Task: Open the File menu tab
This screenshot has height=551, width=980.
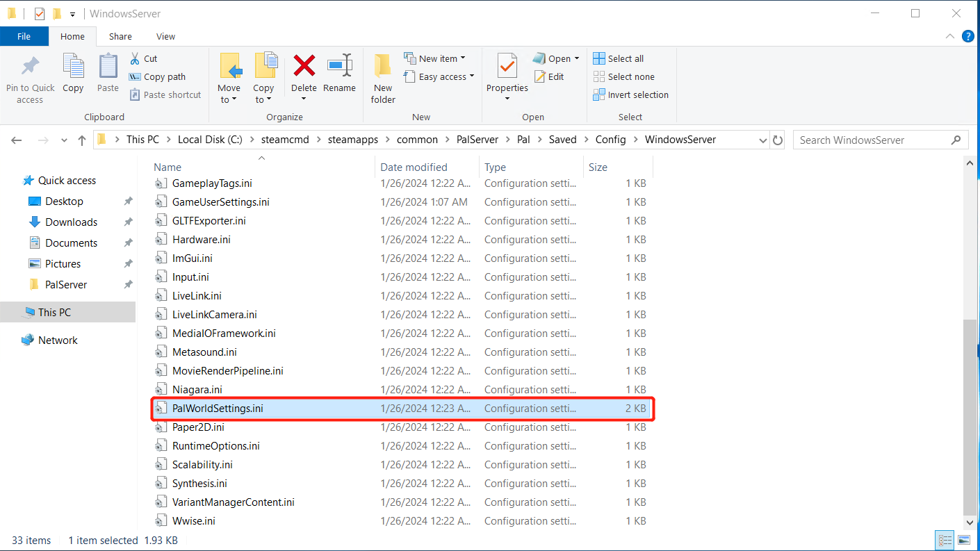Action: click(x=24, y=36)
